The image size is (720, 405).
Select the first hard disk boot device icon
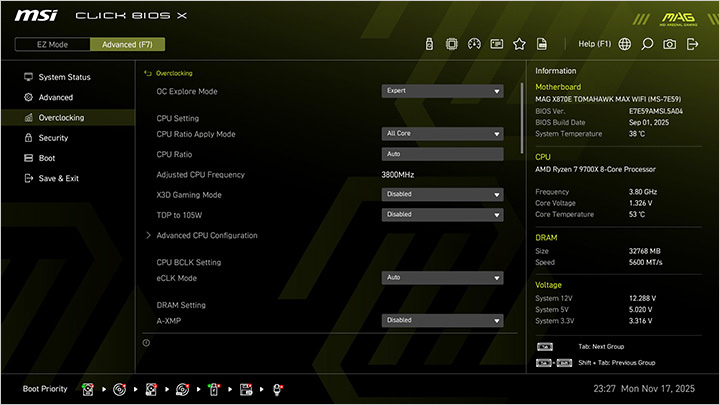tap(88, 389)
